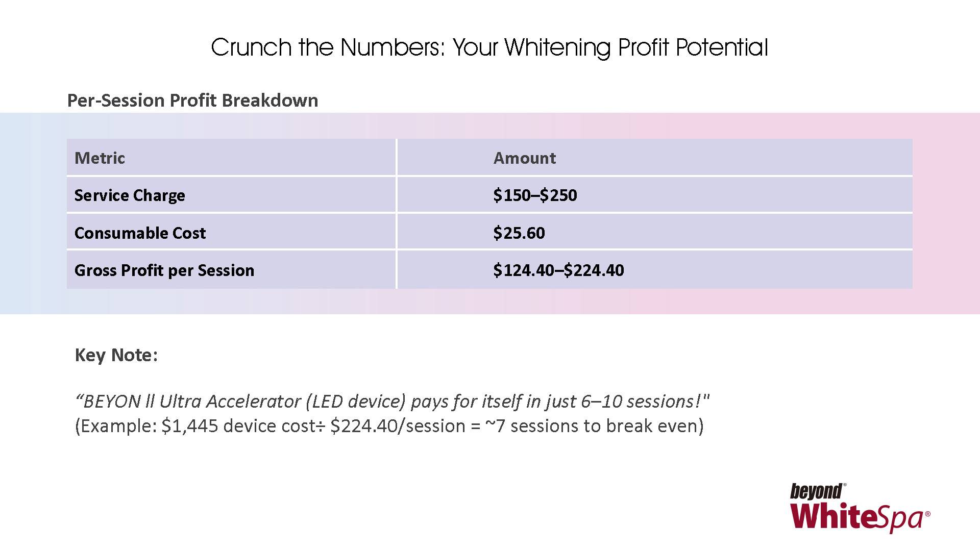980x551 pixels.
Task: Click the beyond WhiteSpa logo
Action: (860, 508)
